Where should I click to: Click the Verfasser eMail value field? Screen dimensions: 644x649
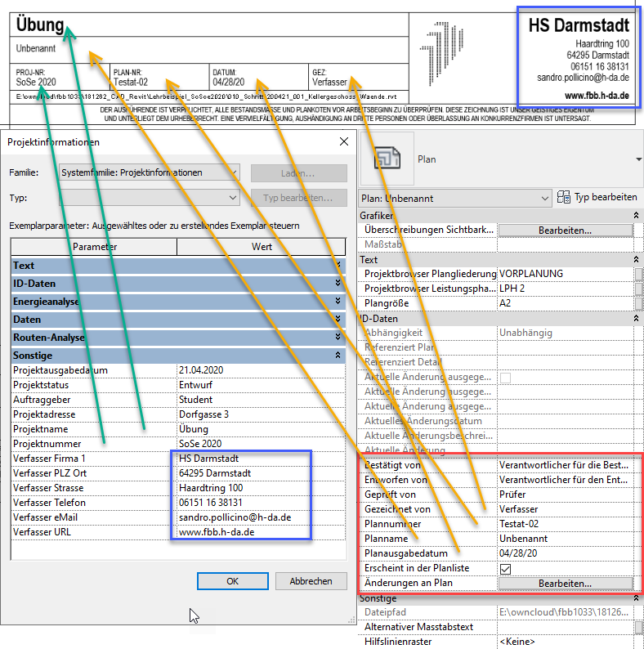coord(242,517)
